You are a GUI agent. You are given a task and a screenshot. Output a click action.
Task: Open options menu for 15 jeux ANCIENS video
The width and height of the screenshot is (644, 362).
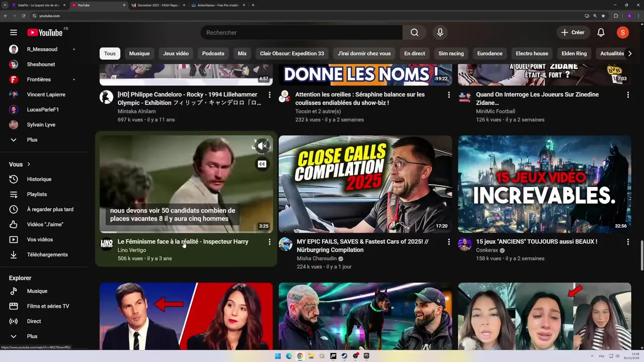click(x=628, y=242)
